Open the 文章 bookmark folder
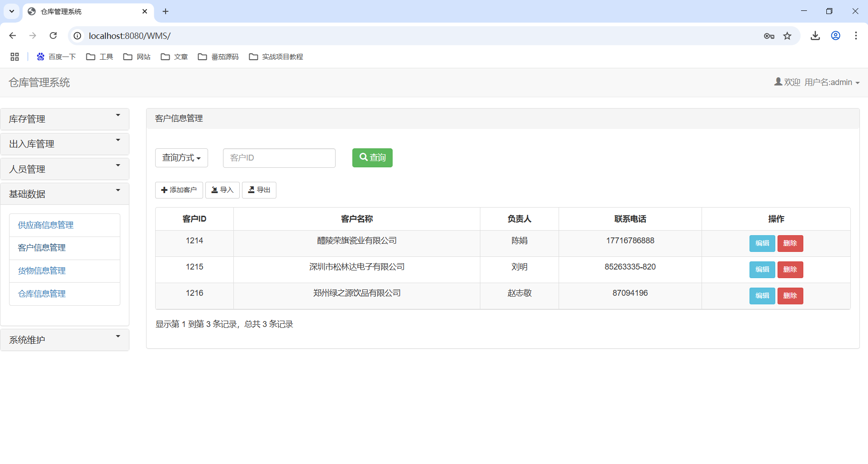The height and width of the screenshot is (464, 868). (x=174, y=57)
